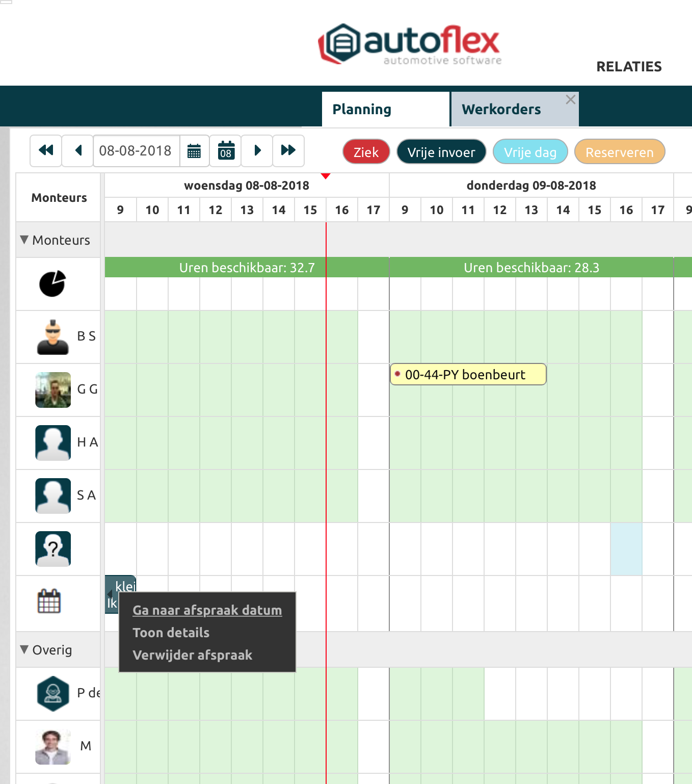Click the orange Reserveren button
The height and width of the screenshot is (784, 692).
(619, 152)
